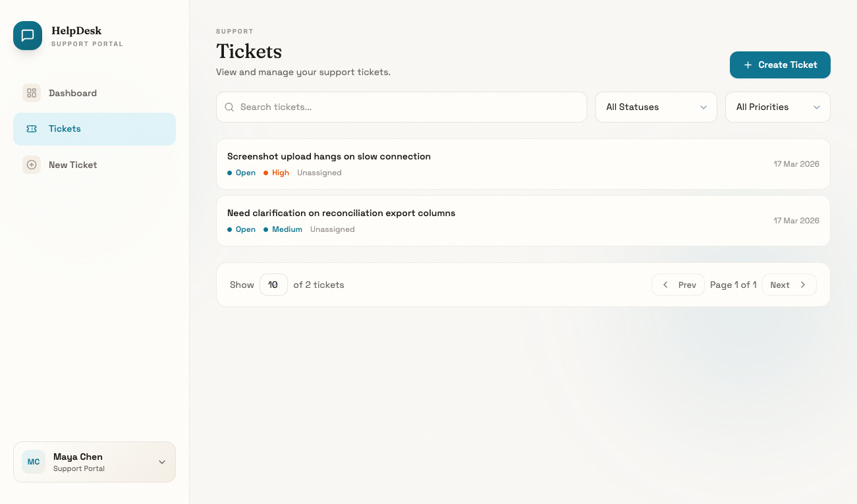The image size is (857, 504).
Task: Click the right arrow beside Next
Action: coord(803,285)
